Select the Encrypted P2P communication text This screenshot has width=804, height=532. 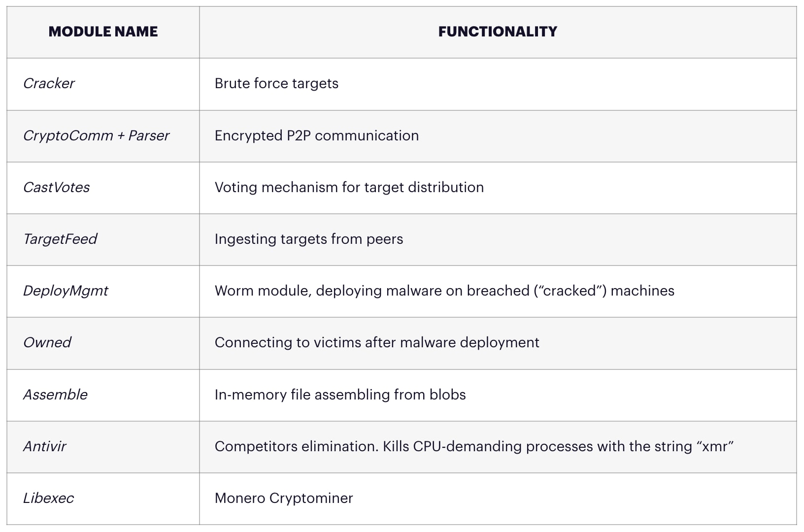click(x=317, y=135)
